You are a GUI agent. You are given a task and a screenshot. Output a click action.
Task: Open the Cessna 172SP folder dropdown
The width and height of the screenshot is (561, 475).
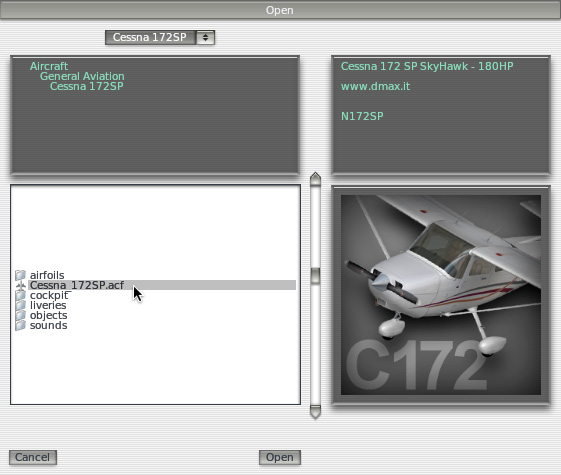point(160,37)
